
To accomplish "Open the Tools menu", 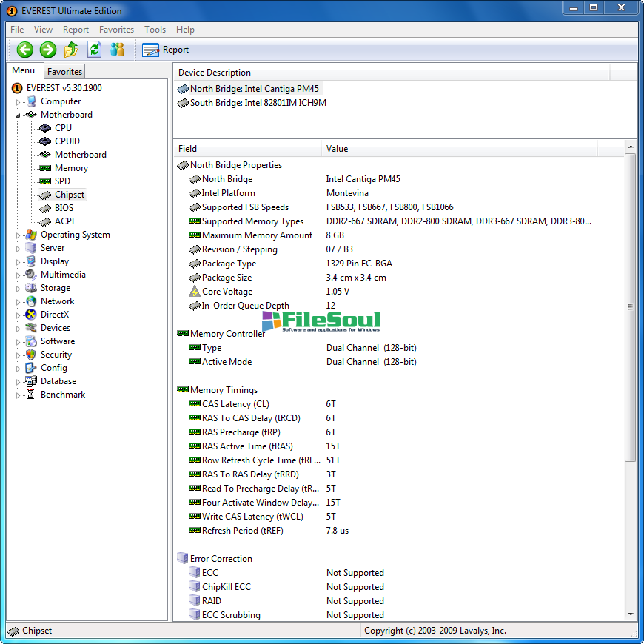I will click(x=155, y=30).
